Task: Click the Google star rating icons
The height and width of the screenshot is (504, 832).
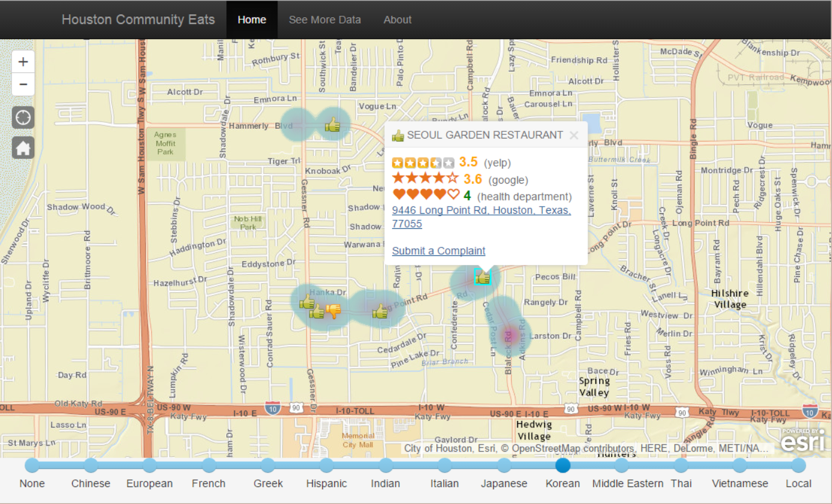Action: (425, 178)
